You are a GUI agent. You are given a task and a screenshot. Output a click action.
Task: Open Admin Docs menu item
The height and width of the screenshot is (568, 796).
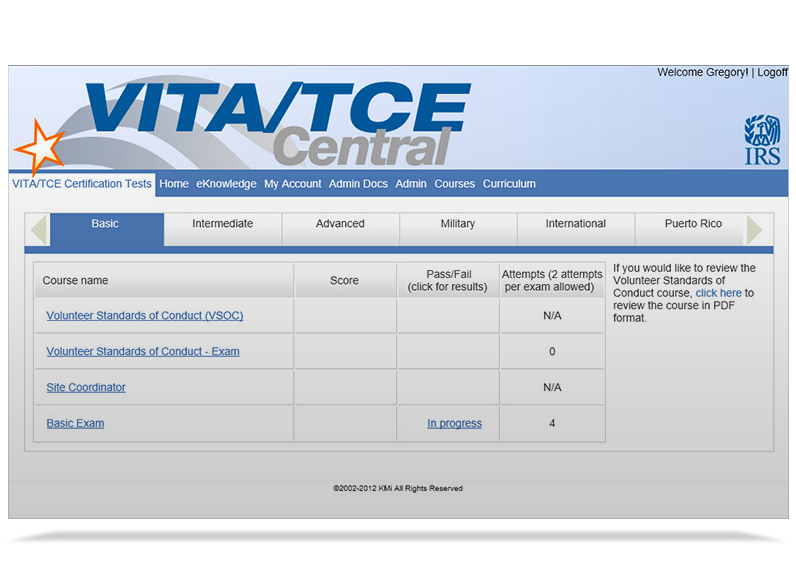358,184
